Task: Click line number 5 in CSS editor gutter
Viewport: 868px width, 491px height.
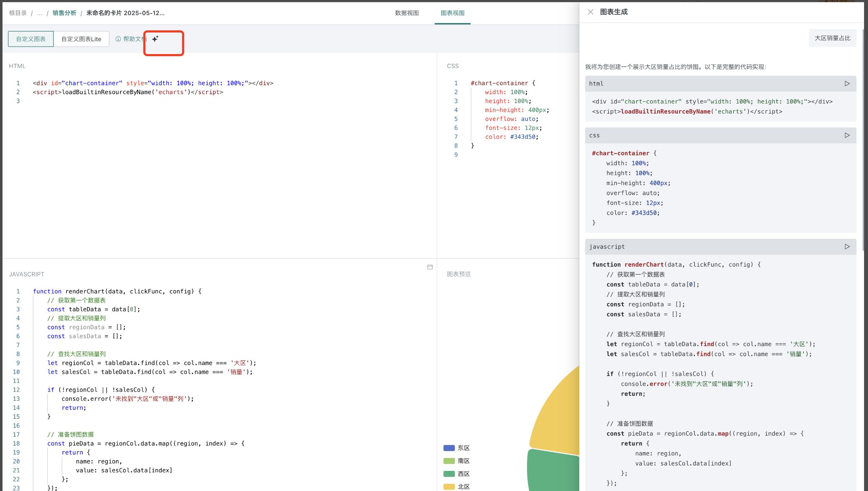Action: tap(456, 119)
